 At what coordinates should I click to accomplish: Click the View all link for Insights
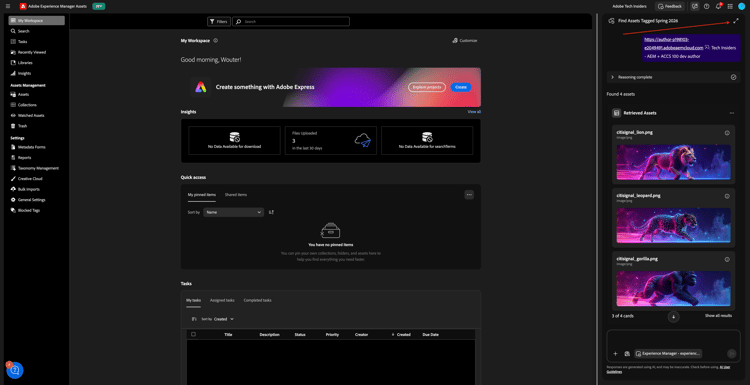(474, 111)
